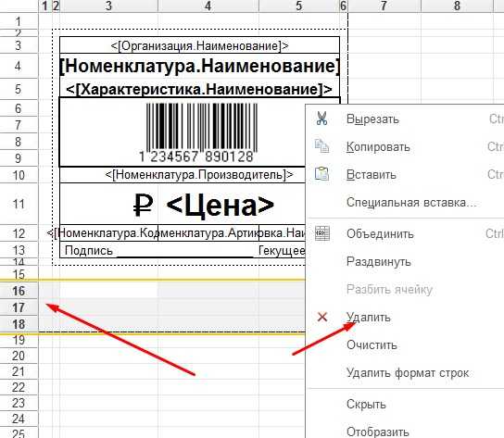
Task: Click the Номенклатура.Код cell in row 12
Action: tap(109, 233)
